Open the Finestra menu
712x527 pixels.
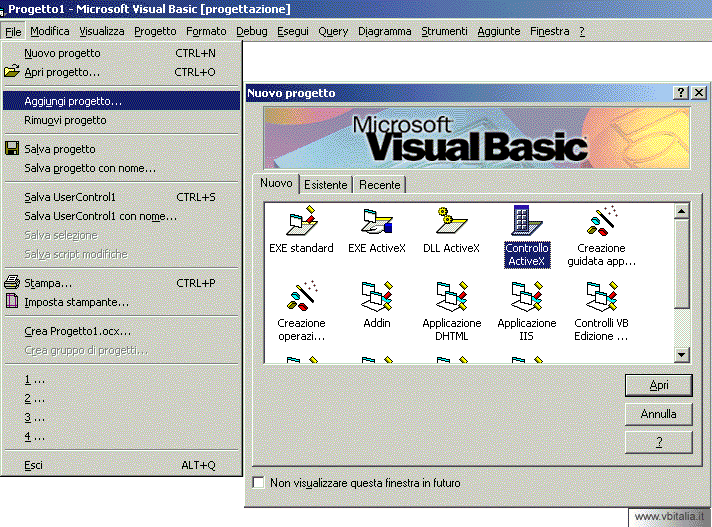549,31
